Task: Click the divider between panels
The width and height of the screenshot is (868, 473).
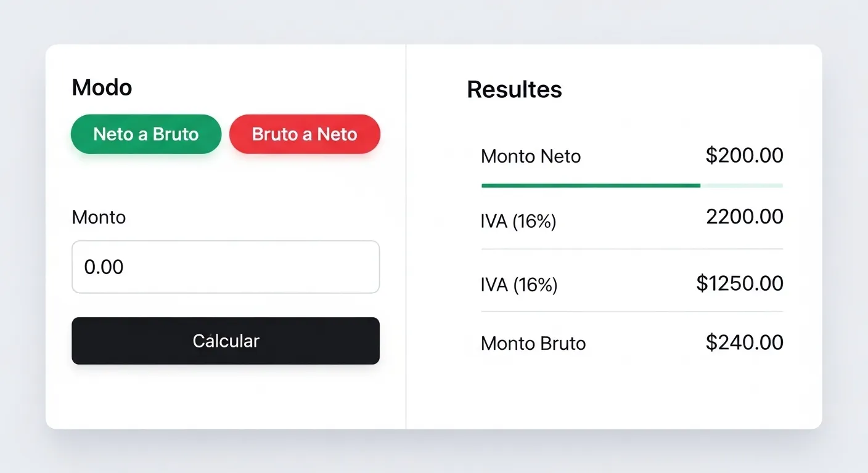Action: pyautogui.click(x=406, y=236)
